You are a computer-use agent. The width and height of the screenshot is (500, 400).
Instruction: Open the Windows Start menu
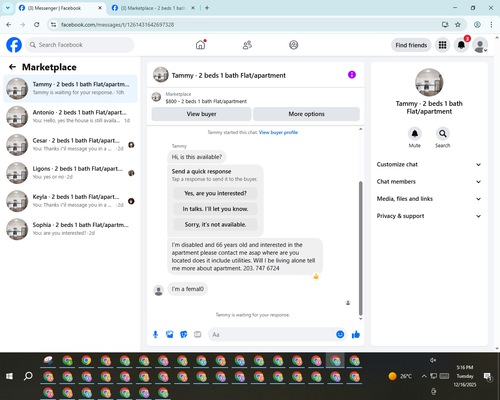[x=9, y=376]
